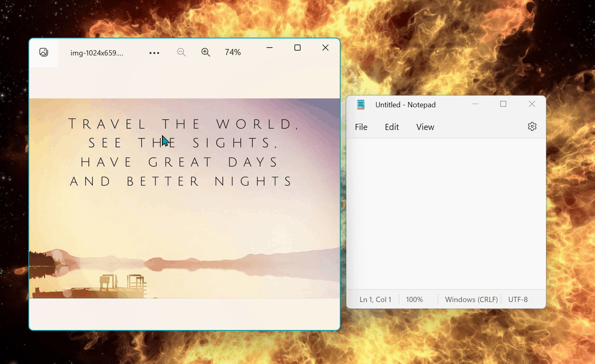The image size is (595, 364).
Task: Click the travel quote image in Photos
Action: point(184,219)
